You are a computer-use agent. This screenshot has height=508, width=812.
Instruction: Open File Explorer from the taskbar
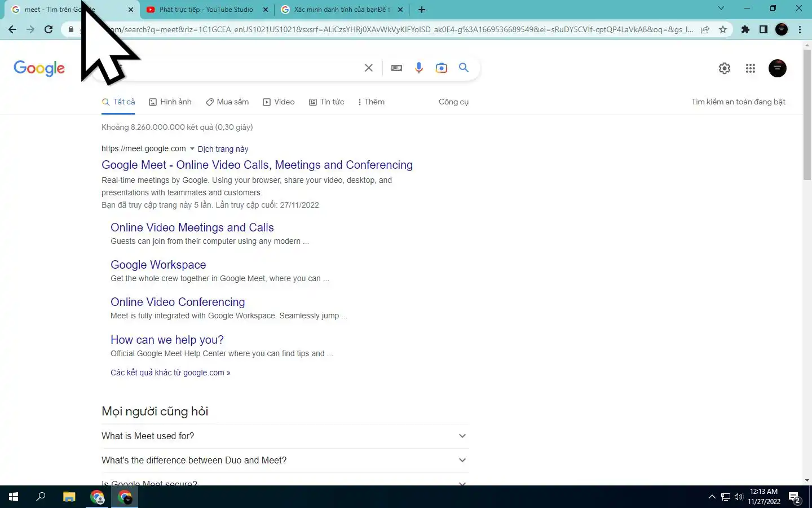69,497
